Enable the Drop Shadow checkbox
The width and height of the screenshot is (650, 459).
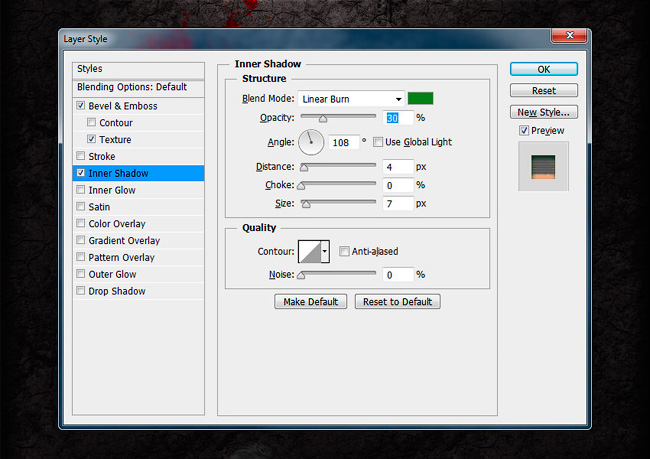point(80,290)
